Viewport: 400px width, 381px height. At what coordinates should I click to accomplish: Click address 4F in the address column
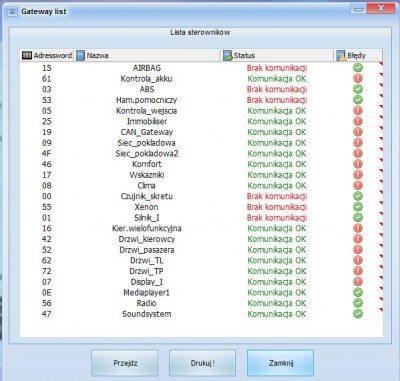pos(47,153)
